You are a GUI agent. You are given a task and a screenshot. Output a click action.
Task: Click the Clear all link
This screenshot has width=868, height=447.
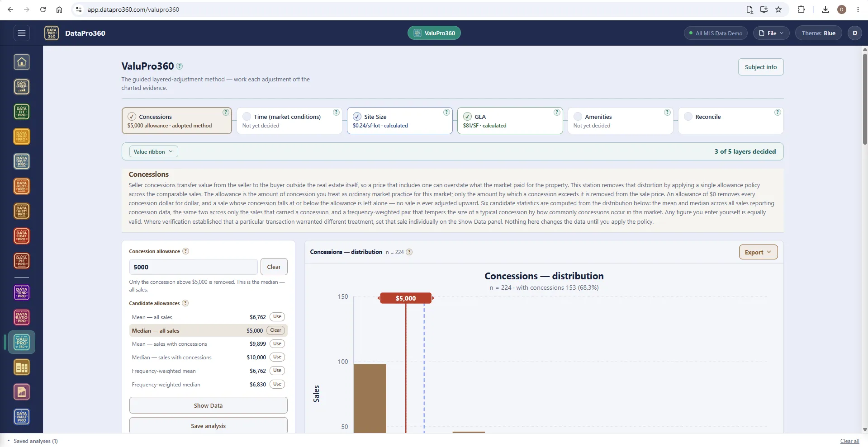coord(849,441)
